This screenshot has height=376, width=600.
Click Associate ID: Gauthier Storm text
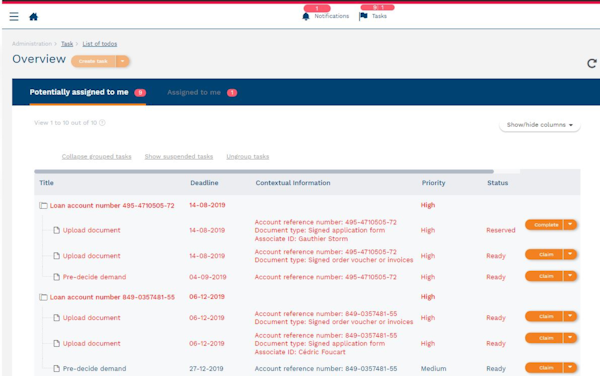301,239
